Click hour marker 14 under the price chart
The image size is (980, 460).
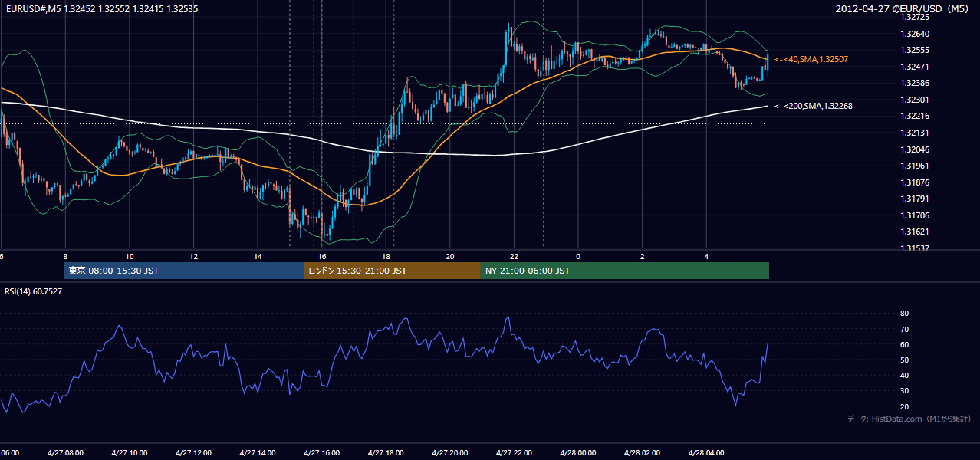coord(258,256)
